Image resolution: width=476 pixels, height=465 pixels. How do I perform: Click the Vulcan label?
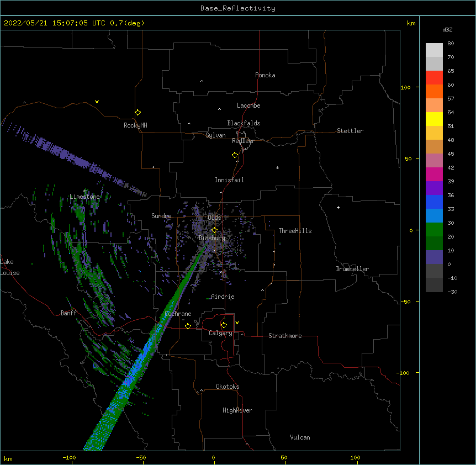(x=300, y=437)
